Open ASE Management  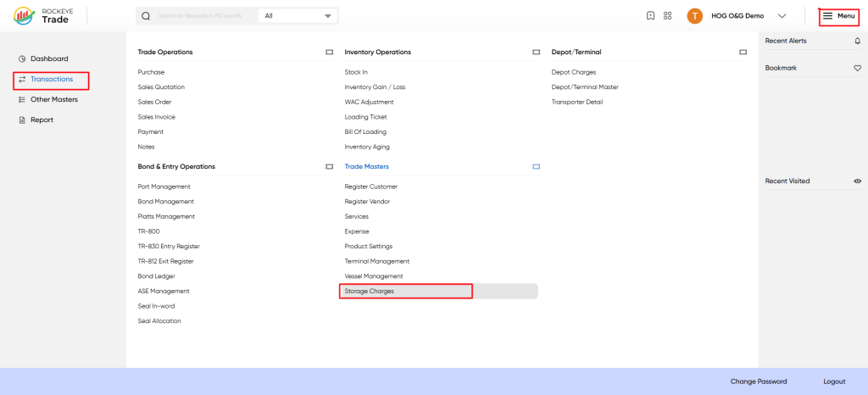(x=164, y=291)
